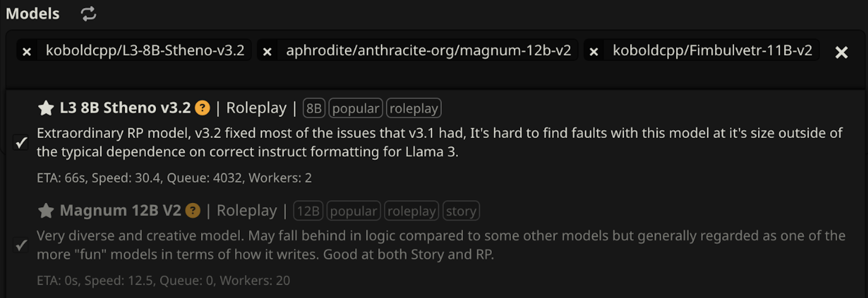Click the 8B size tag
The image size is (868, 298).
click(314, 108)
